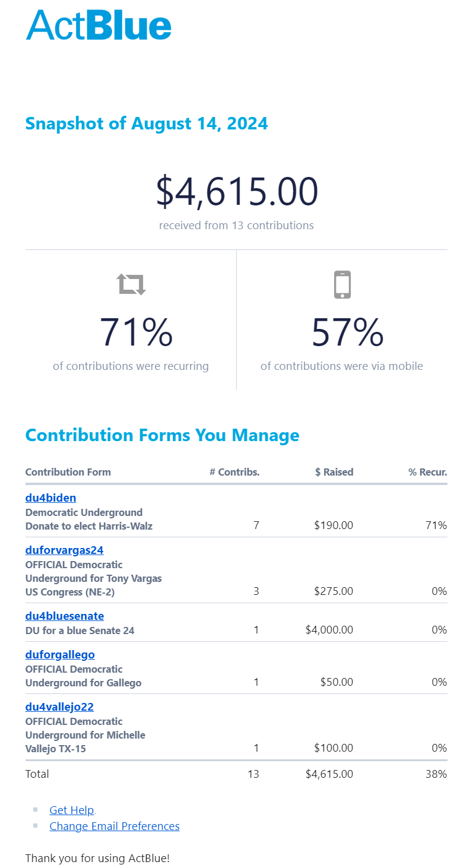Click the 57% mobile statistic
The width and height of the screenshot is (454, 868).
click(x=347, y=332)
